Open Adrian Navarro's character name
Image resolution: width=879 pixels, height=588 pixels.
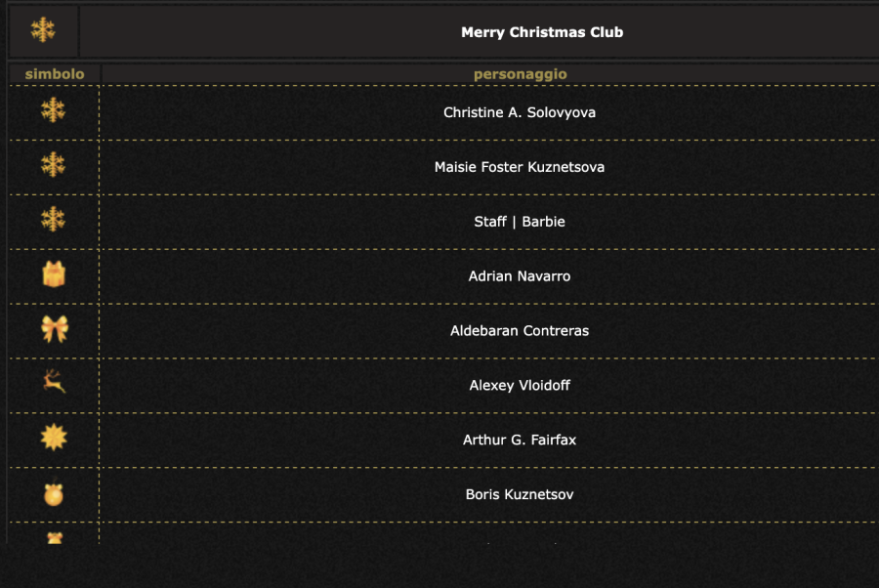[x=520, y=276]
